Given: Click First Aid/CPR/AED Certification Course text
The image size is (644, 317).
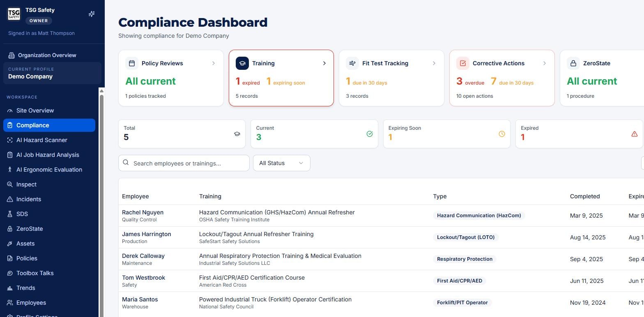Looking at the screenshot, I should tap(252, 278).
